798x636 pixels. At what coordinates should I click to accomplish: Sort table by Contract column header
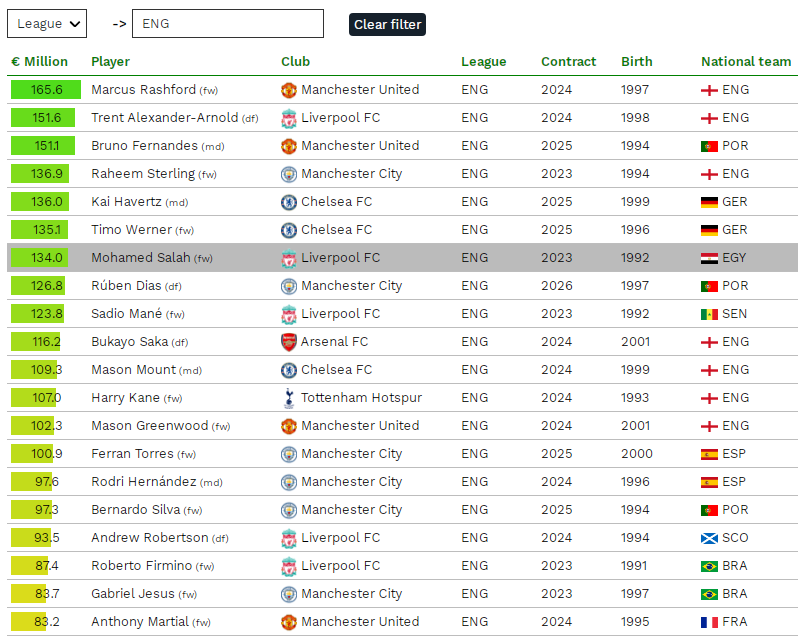pyautogui.click(x=568, y=62)
